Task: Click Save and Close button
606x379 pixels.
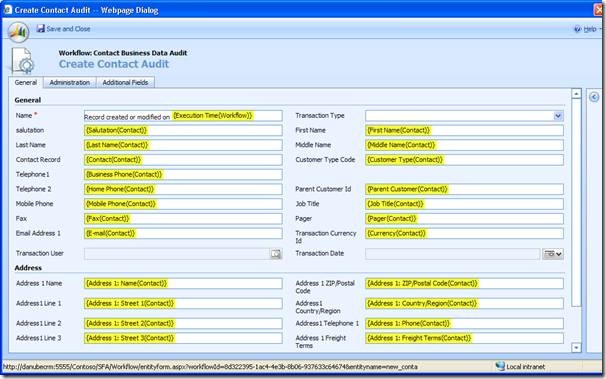Action: tap(63, 29)
